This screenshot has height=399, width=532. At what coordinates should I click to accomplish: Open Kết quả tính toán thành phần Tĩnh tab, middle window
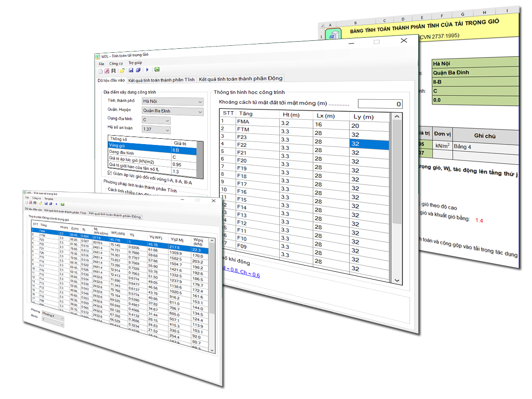(161, 80)
